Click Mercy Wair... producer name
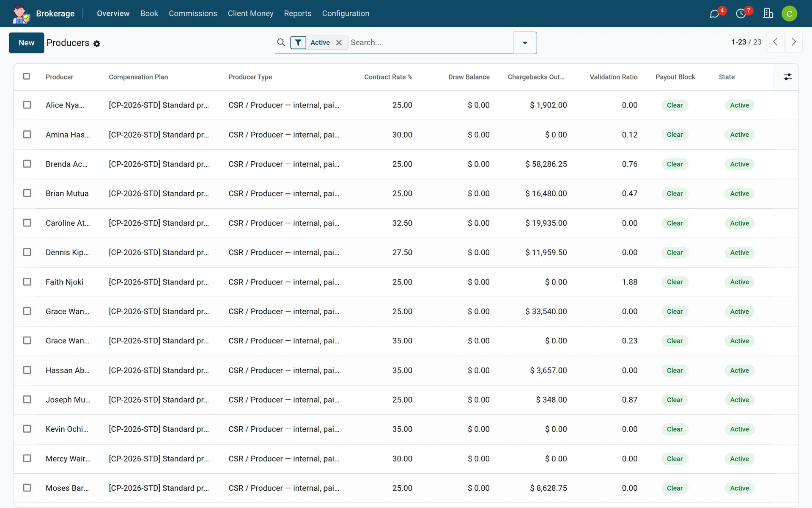Viewport: 812px width, 508px height. 68,458
